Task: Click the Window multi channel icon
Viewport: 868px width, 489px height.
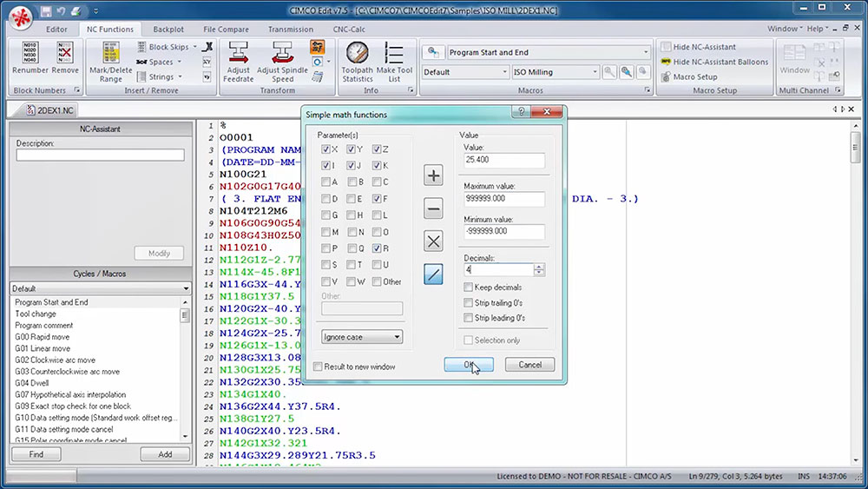Action: pos(794,53)
